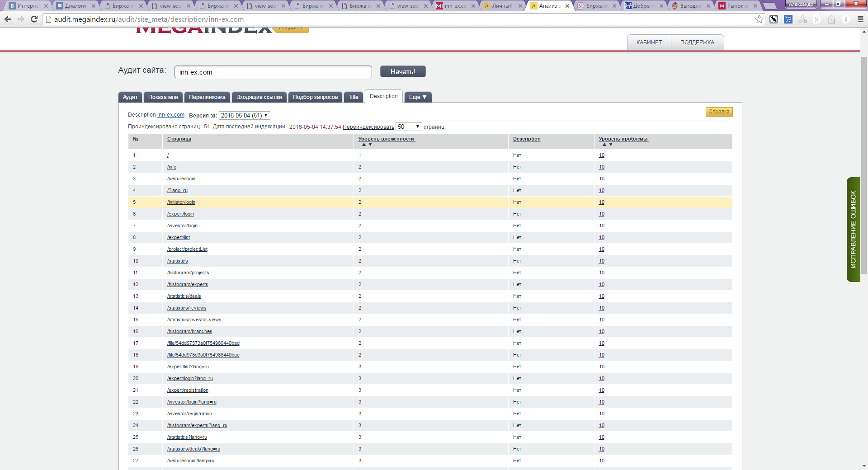Open the '/expert/registration' page link
Screen dimensions: 868x470
tap(188, 390)
